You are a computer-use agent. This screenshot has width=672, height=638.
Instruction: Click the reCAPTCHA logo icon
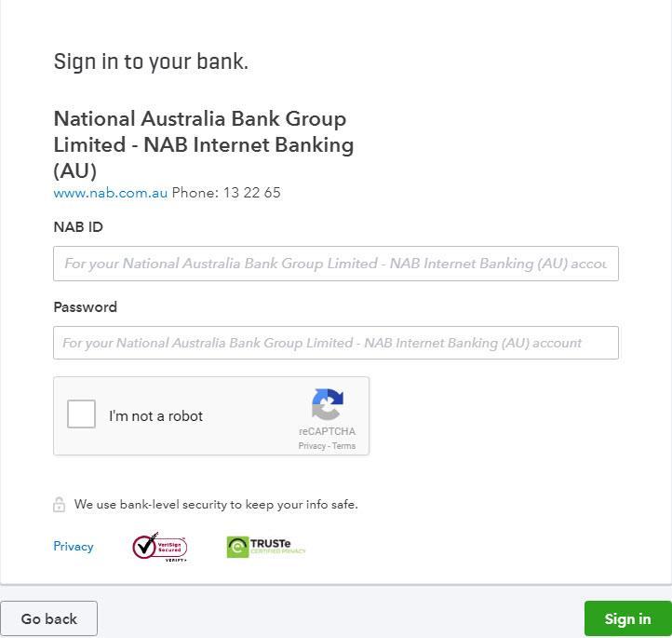click(x=327, y=404)
